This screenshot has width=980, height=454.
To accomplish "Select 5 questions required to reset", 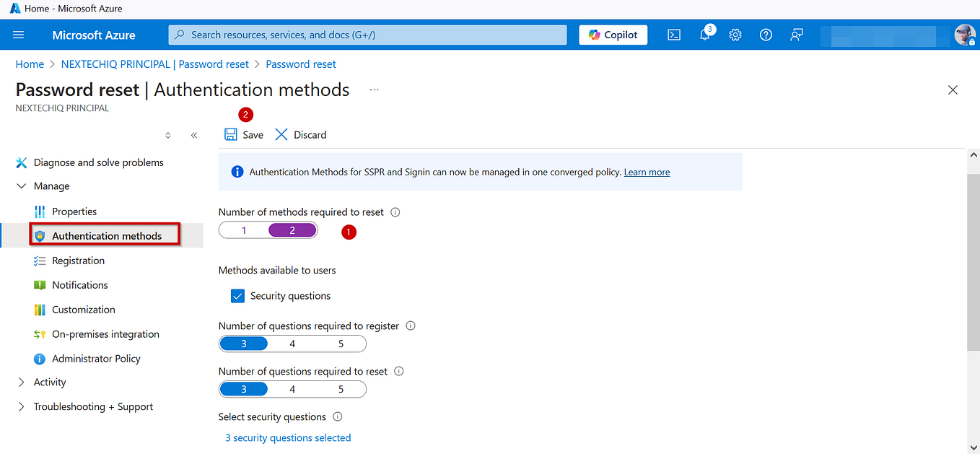I will tap(341, 388).
